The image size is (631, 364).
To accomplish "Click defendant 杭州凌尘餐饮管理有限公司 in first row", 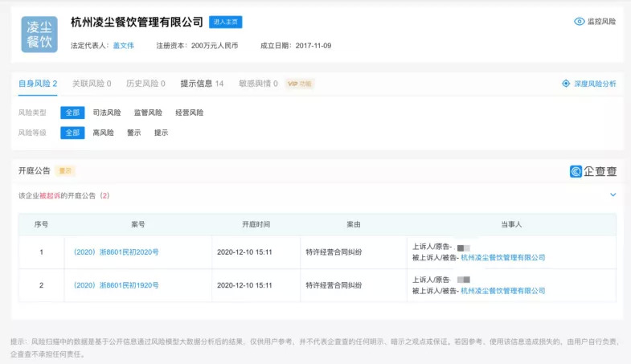I will tap(503, 258).
